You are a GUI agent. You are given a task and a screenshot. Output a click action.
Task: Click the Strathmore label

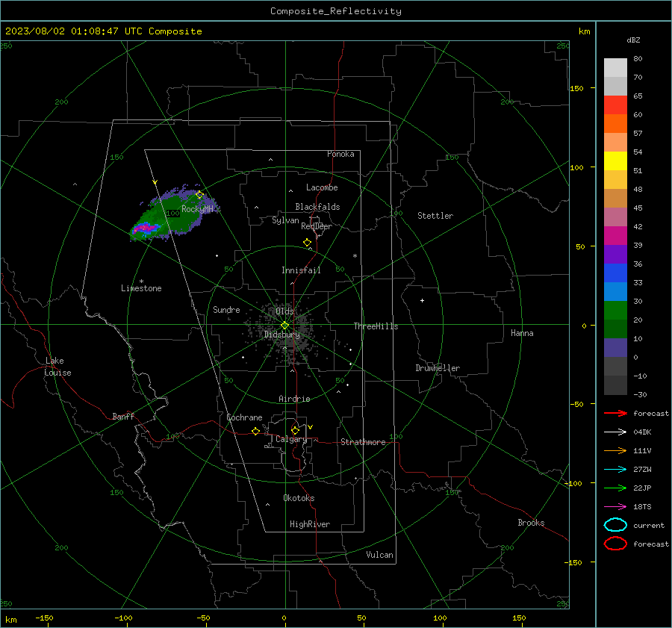[x=363, y=442]
